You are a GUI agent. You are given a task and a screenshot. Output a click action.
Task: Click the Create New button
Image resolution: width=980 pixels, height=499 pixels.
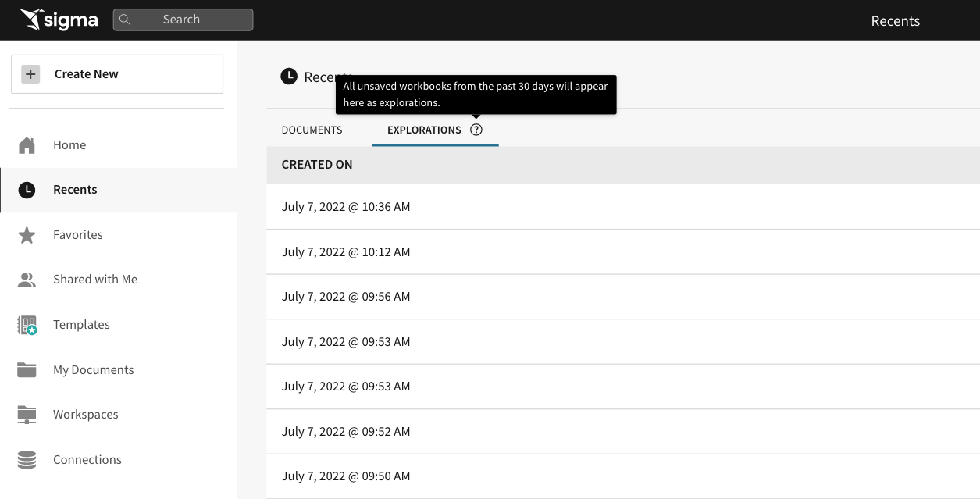117,74
